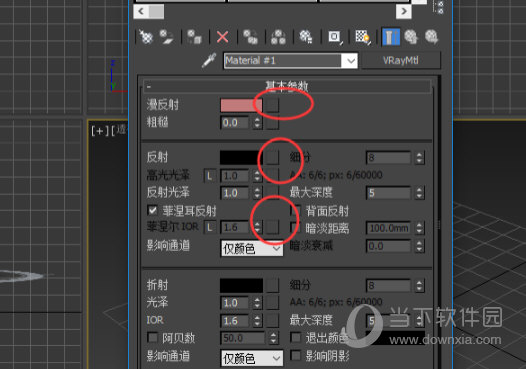This screenshot has width=526, height=369.
Task: Click the refraction IOR 1.6 field
Action: click(x=234, y=321)
